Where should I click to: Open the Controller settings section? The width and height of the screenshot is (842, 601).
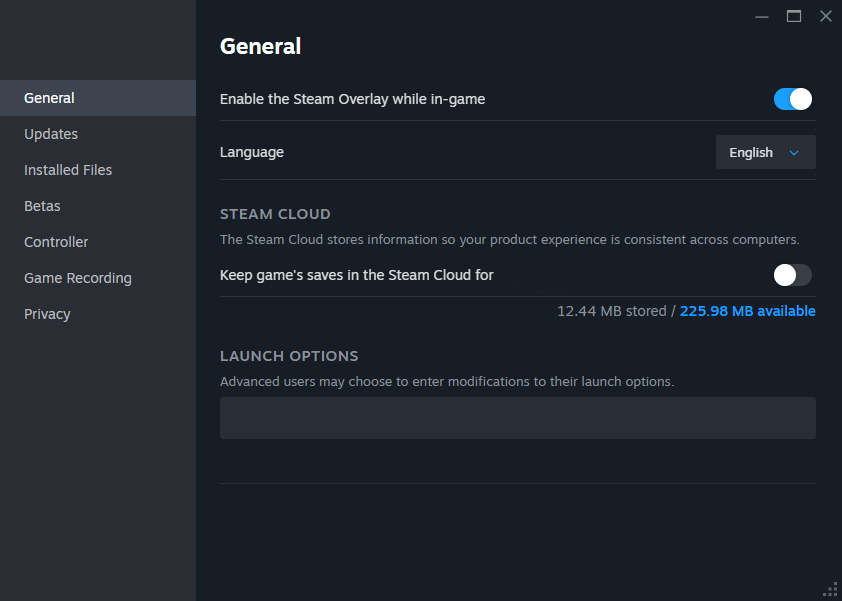coord(56,242)
